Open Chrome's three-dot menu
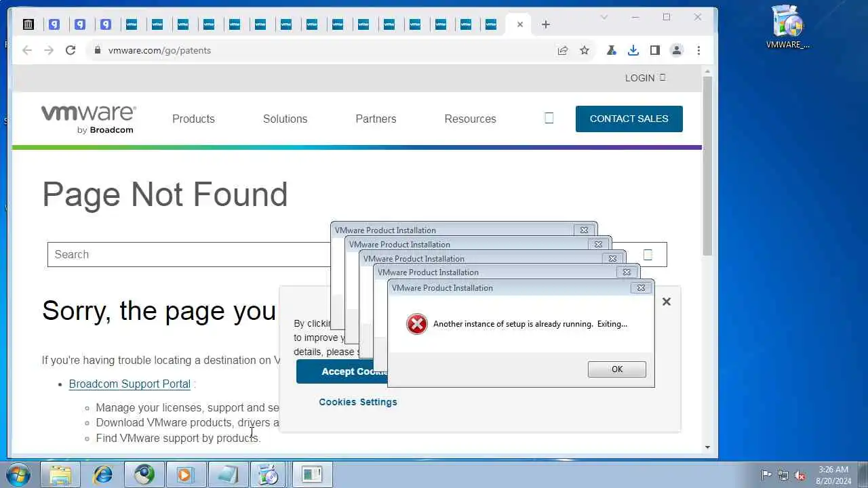 click(x=698, y=50)
